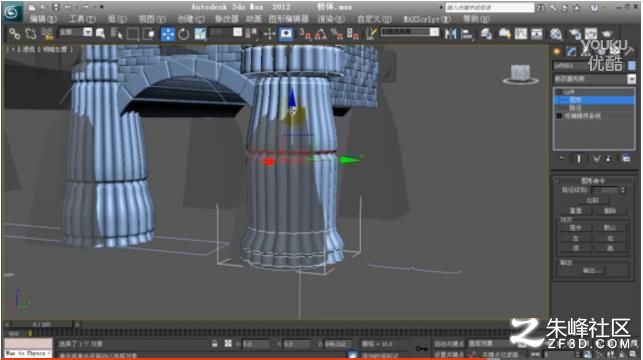Toggle Percent Snap

[337, 34]
